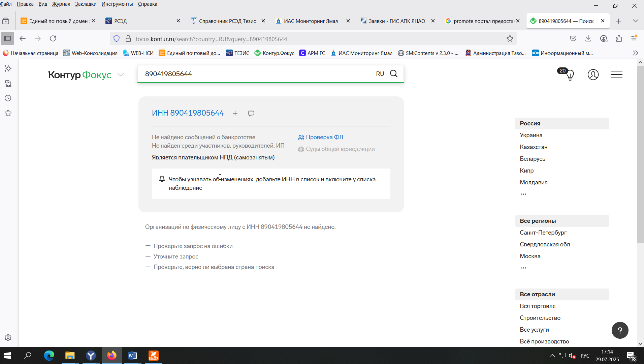
Task: Open sidebar history clock icon
Action: pyautogui.click(x=8, y=98)
